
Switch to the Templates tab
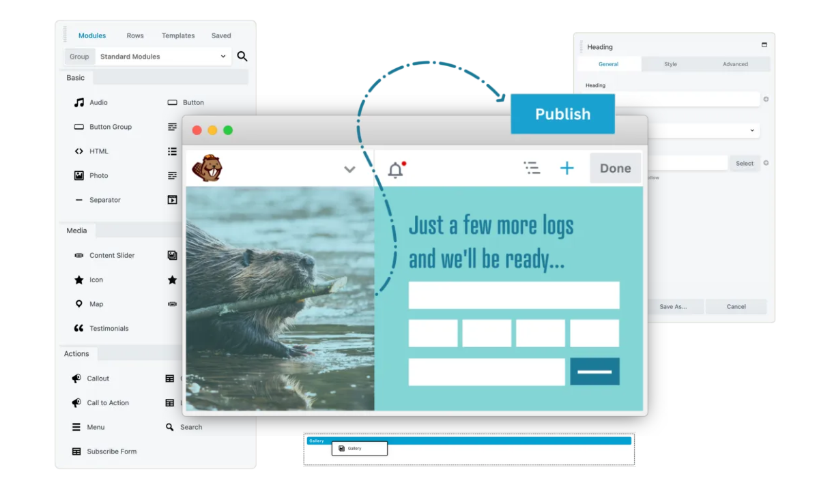[x=178, y=35]
